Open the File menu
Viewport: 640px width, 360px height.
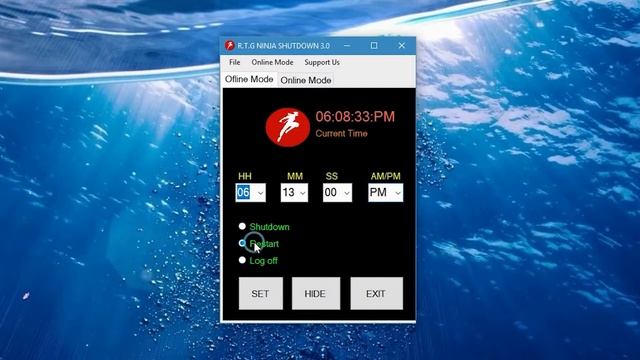[x=235, y=62]
